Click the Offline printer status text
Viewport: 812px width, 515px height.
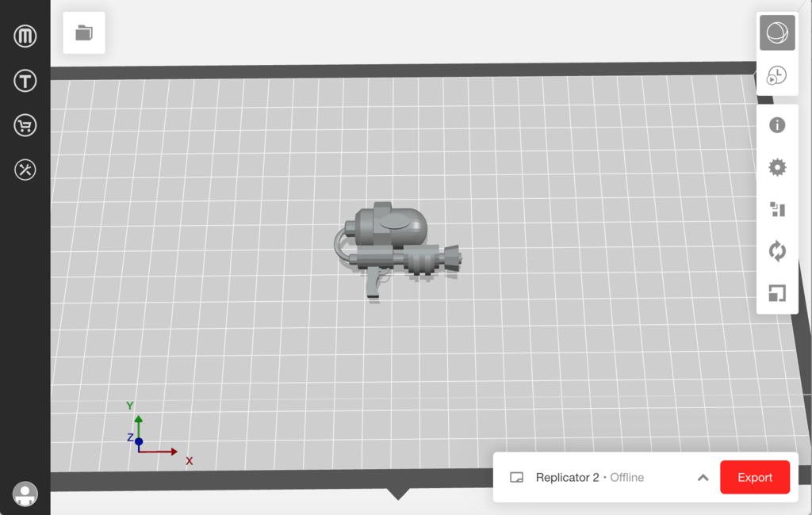click(626, 477)
